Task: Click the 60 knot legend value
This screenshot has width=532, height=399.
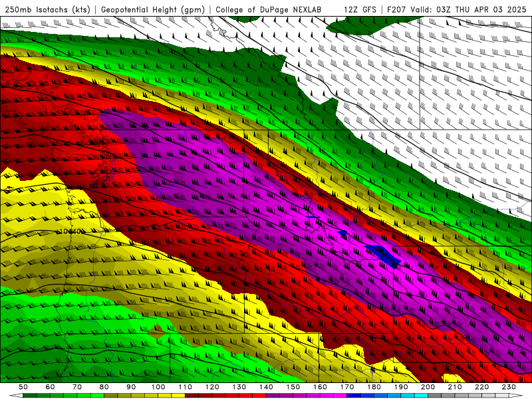Action: [x=50, y=387]
